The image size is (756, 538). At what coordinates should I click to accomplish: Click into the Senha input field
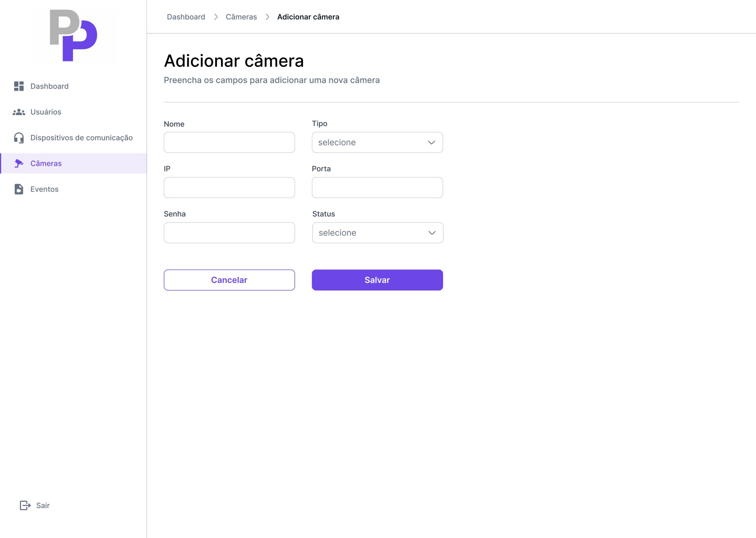coord(229,233)
